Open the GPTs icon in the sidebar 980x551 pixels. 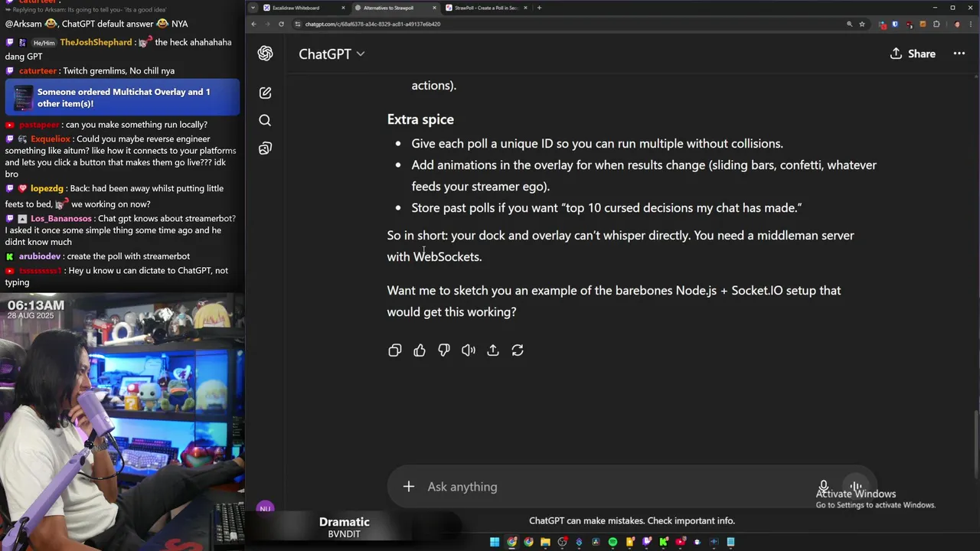265,148
